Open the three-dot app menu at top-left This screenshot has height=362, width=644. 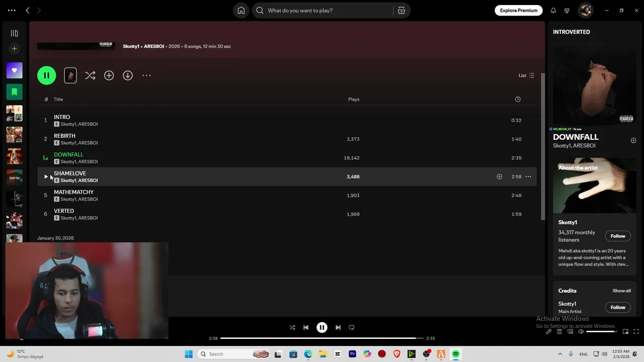click(12, 11)
